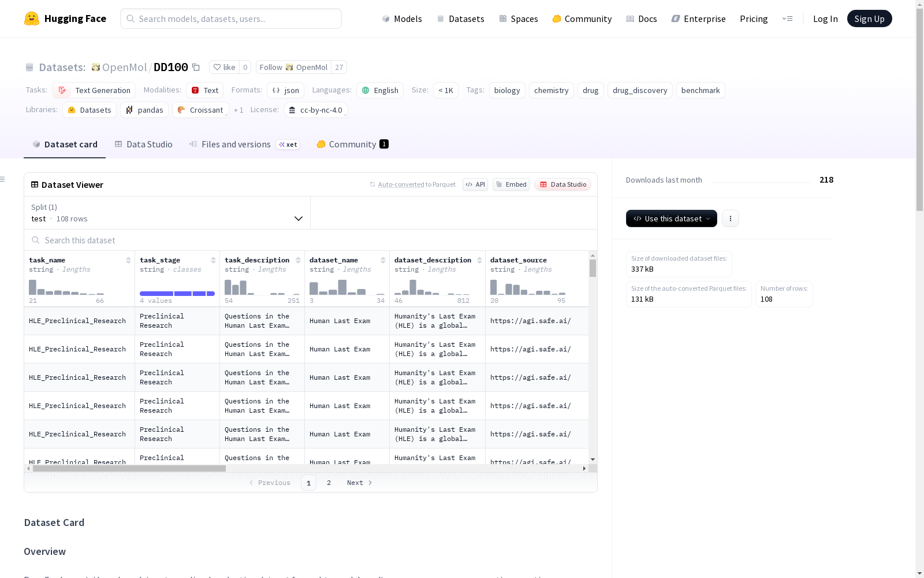Open the Data Studio button in viewer header

[x=562, y=184]
